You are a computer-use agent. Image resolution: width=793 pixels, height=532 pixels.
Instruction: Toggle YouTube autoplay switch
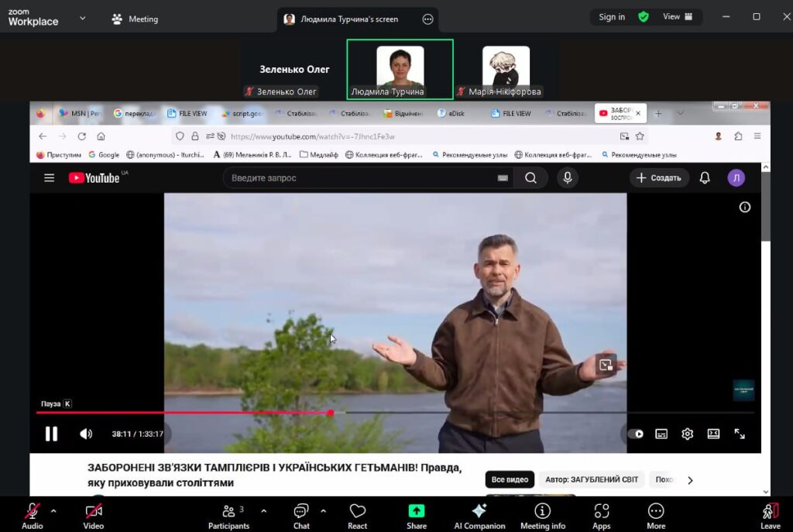pyautogui.click(x=636, y=434)
